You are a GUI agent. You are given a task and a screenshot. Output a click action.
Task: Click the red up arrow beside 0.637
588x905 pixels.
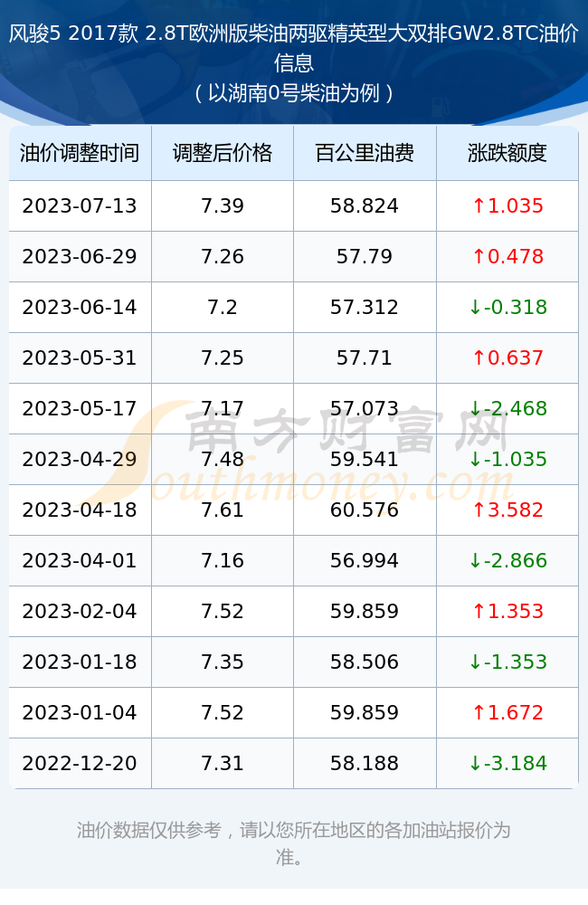point(479,357)
